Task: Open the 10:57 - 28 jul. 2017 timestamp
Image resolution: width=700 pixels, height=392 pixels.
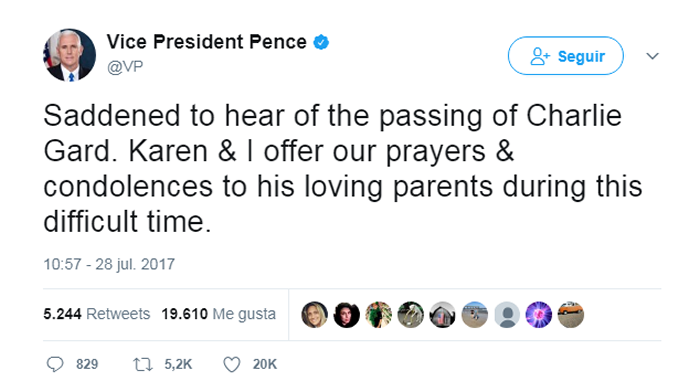Action: [x=109, y=264]
